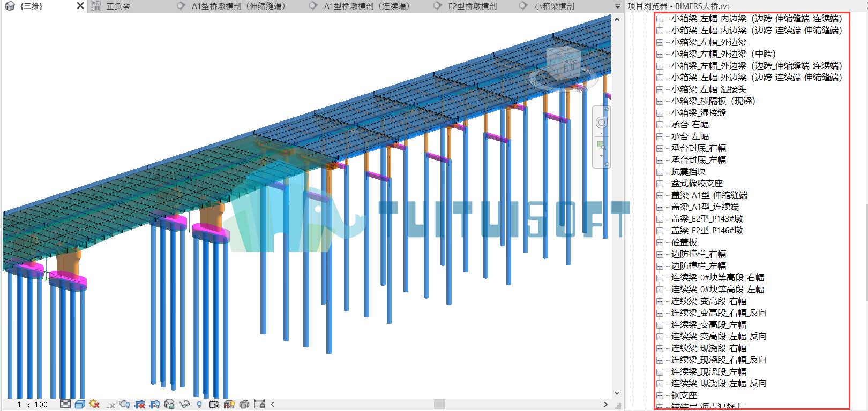
Task: Click the view's vertical scrollbar down arrow
Action: [x=617, y=393]
